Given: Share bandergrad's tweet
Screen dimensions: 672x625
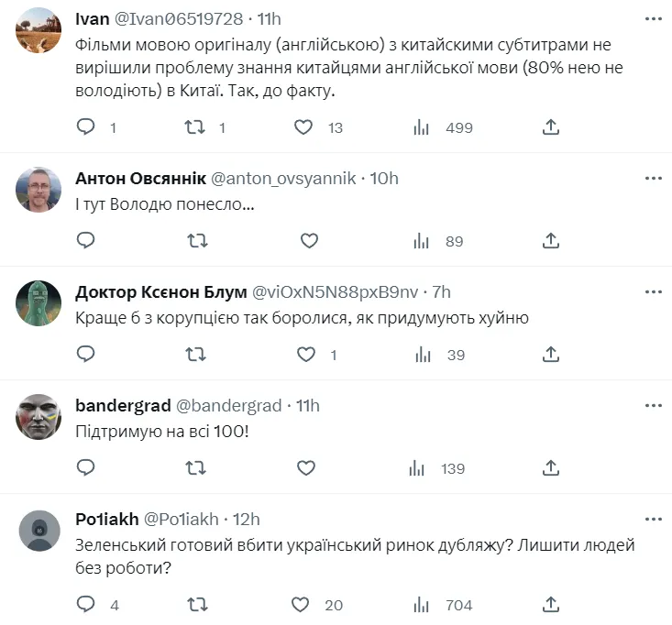Looking at the screenshot, I should pos(551,468).
